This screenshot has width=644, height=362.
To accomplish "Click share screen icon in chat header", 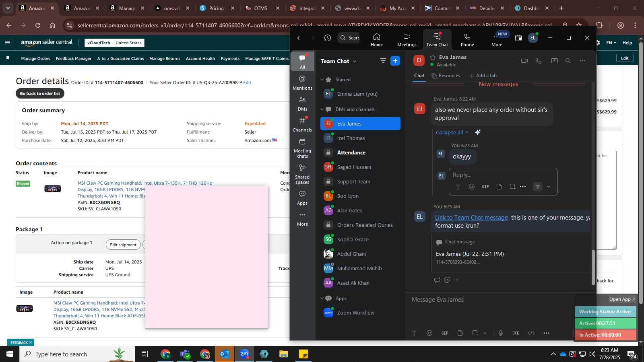I will 554,61.
